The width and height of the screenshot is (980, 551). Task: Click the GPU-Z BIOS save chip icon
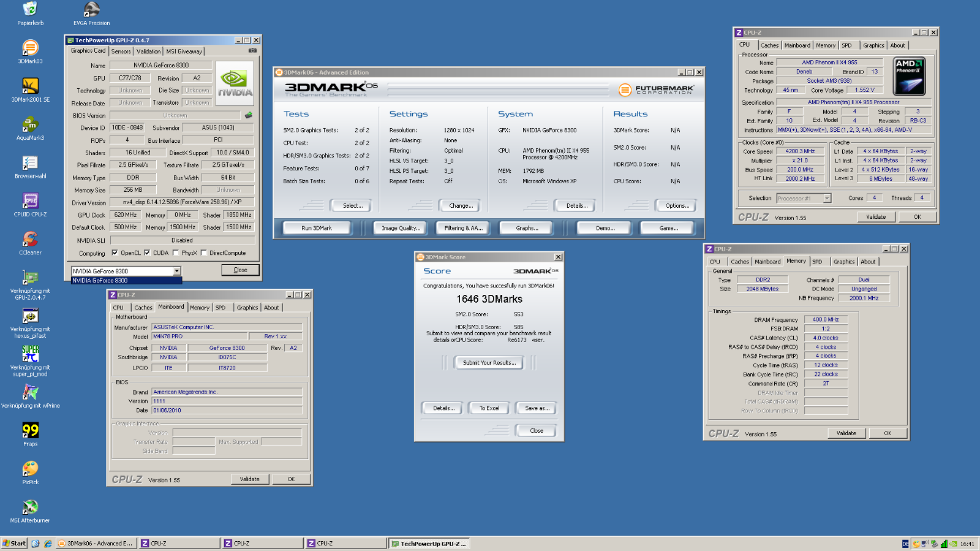click(249, 115)
